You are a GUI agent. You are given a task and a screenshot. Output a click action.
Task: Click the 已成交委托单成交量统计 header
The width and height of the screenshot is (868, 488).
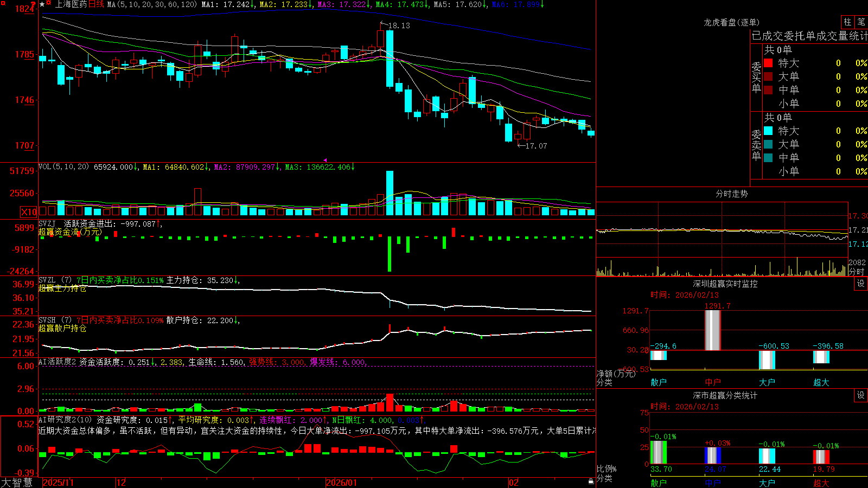point(809,36)
